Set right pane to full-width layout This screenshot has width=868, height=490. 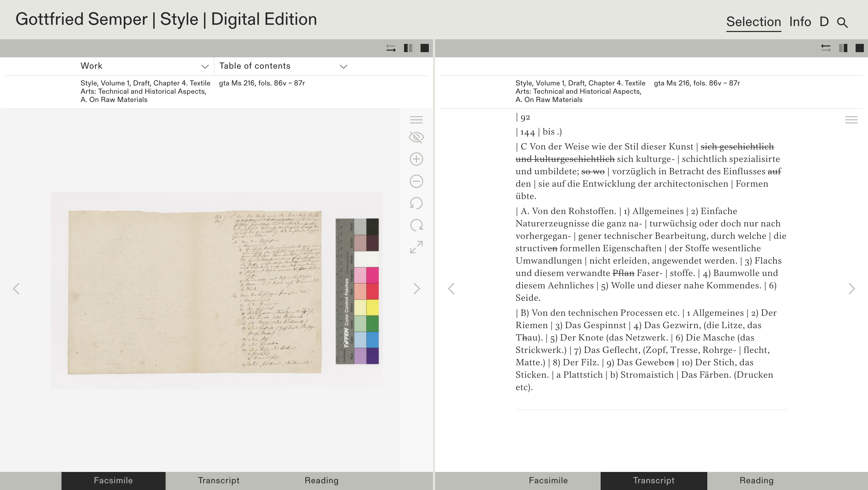859,48
